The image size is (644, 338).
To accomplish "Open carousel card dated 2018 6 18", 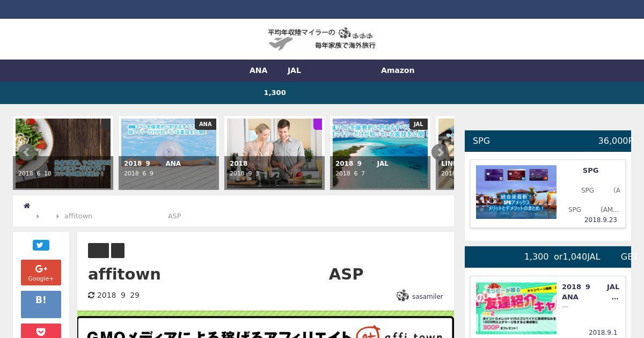I will pyautogui.click(x=63, y=153).
